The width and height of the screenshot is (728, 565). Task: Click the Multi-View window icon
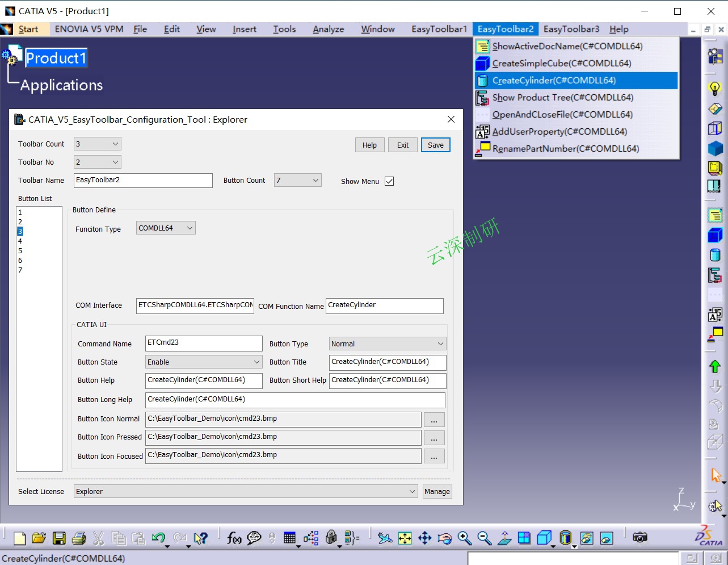tap(524, 538)
